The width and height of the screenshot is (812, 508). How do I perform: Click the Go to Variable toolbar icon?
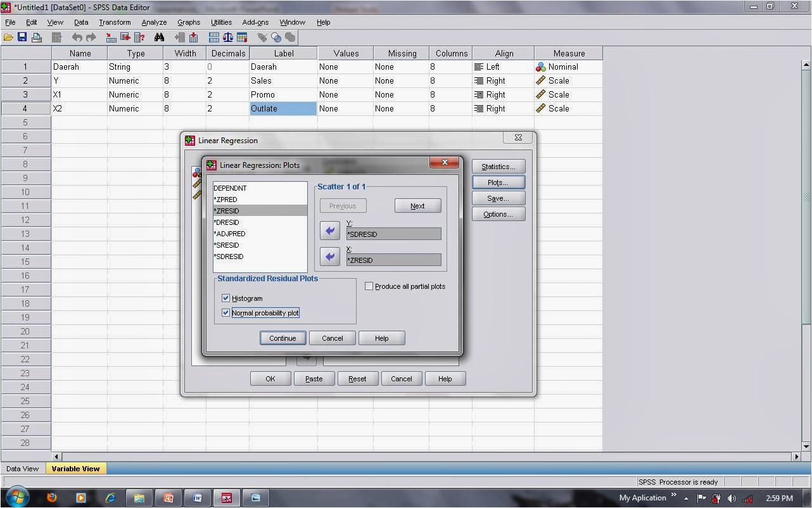click(125, 37)
